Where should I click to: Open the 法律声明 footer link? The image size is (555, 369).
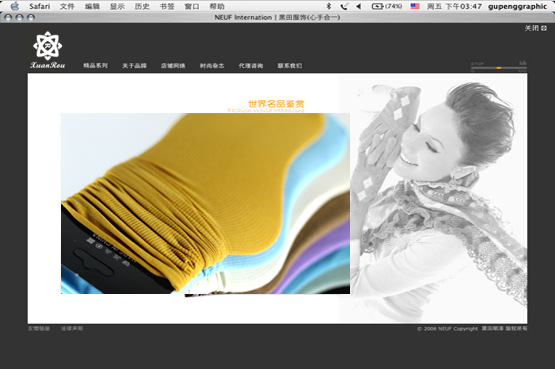point(72,328)
